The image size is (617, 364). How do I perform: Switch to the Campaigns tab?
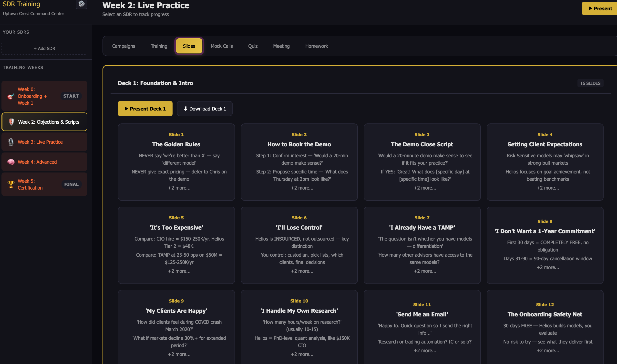(123, 46)
